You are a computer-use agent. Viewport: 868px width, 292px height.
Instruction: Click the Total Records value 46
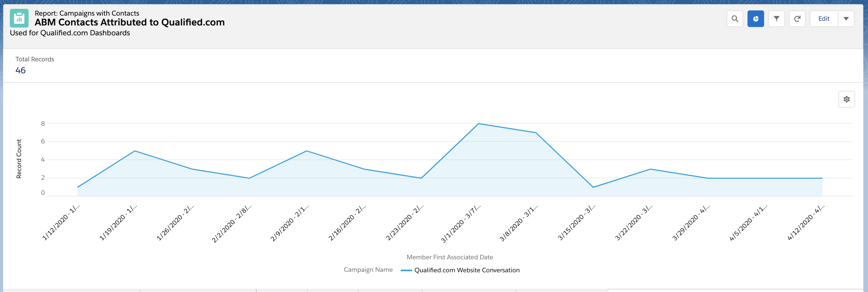point(21,70)
